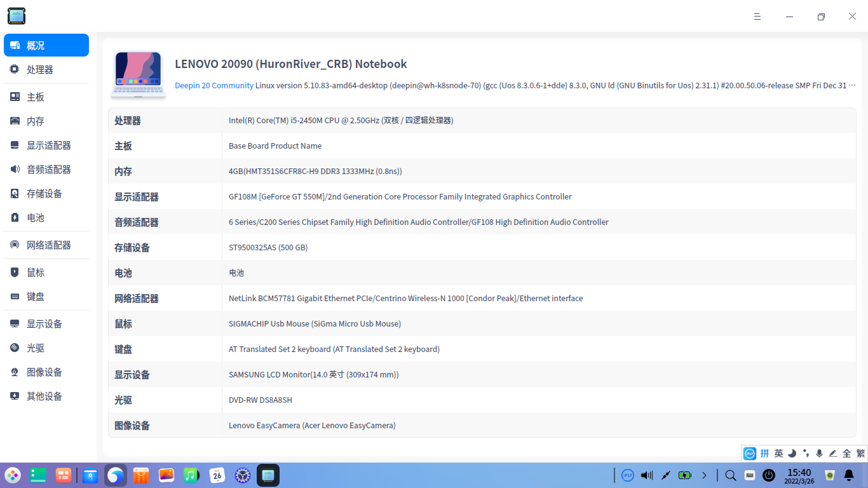Follow the Deepin 20 Community link
This screenshot has width=868, height=488.
[214, 85]
